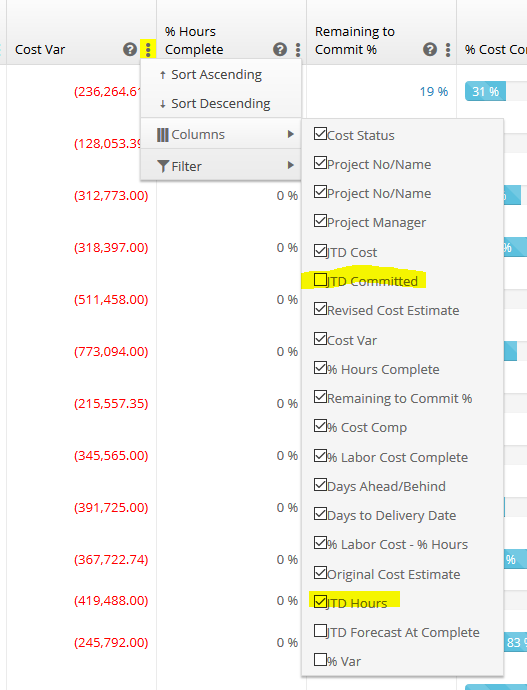Click the % Hours Complete help icon
527x690 pixels.
click(x=280, y=49)
